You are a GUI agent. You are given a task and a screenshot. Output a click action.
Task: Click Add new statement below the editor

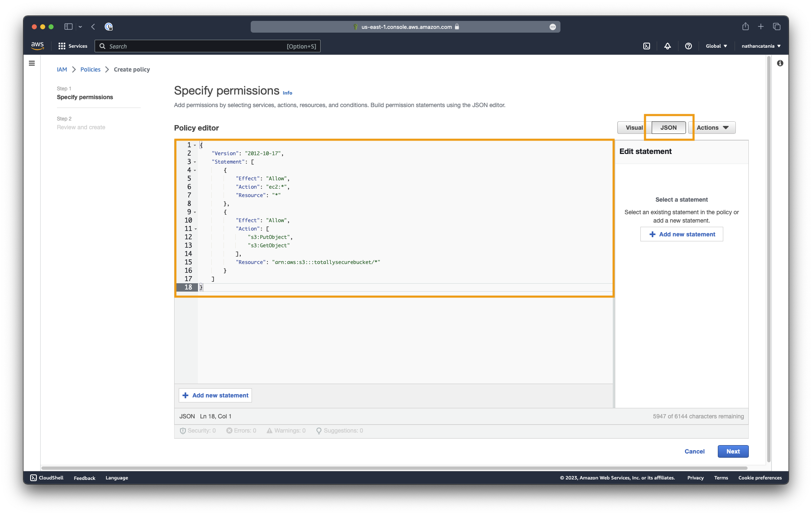click(x=216, y=395)
